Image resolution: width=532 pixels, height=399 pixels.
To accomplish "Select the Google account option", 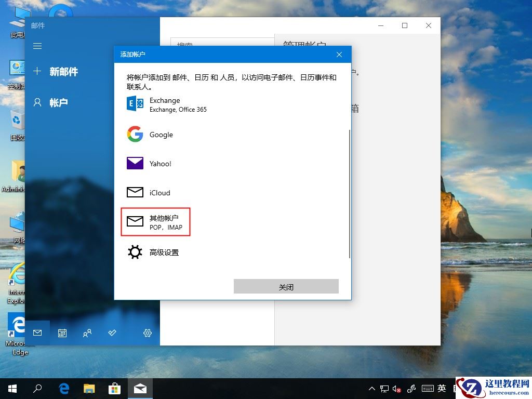I will pos(161,135).
